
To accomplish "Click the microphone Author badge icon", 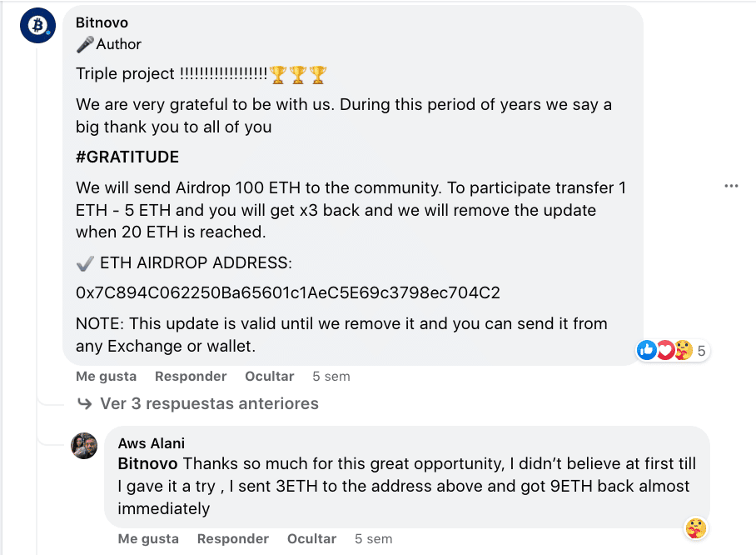I will tap(84, 44).
